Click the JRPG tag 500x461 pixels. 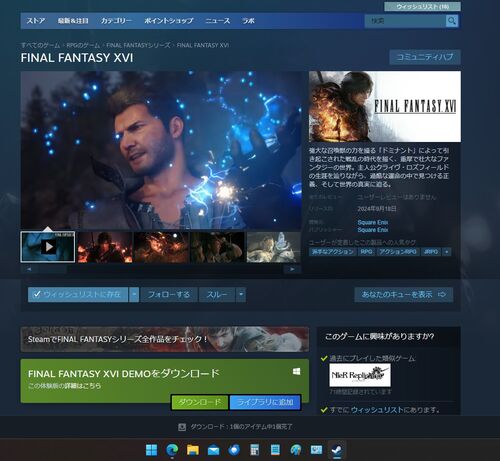pos(431,252)
